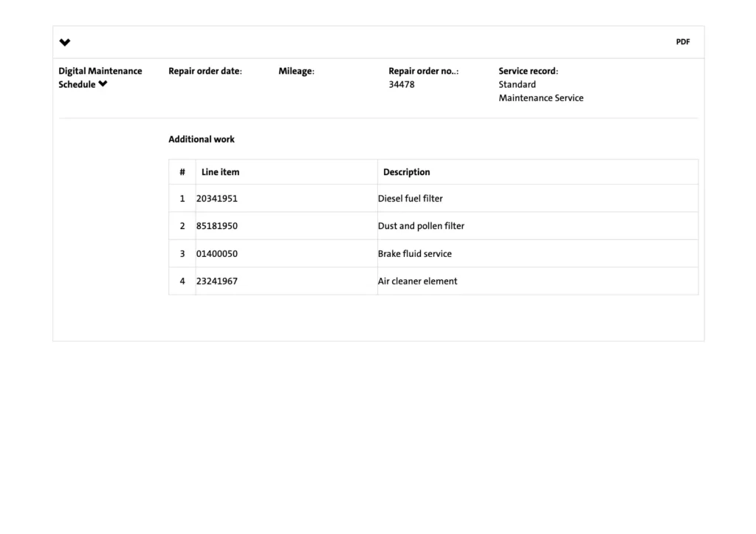Screen dimensions: 756x534
Task: Select the Standard Maintenance Service text
Action: (540, 92)
